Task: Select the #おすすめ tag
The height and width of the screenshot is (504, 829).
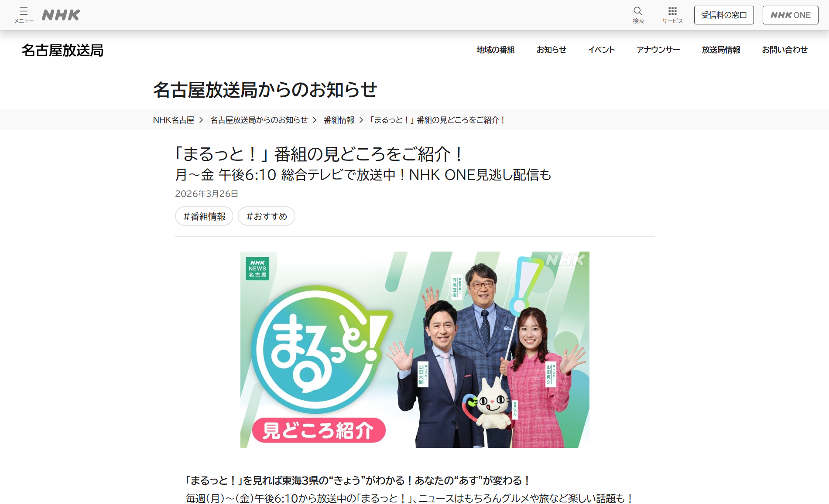Action: 267,216
